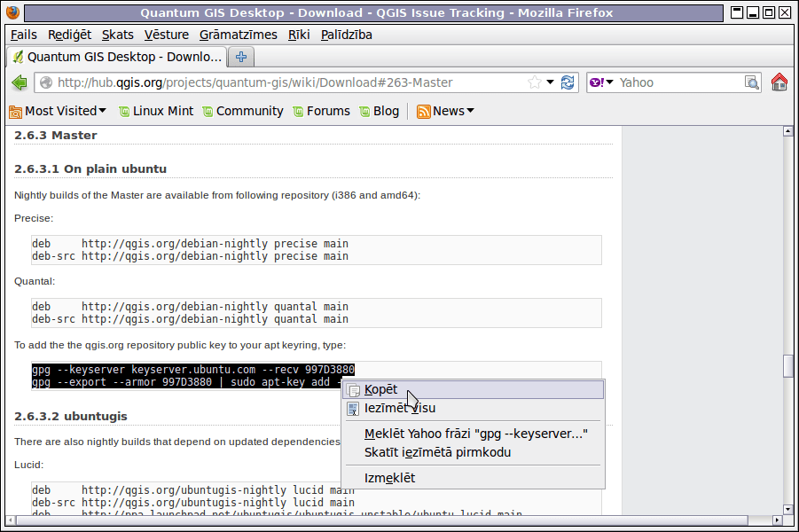Go to the Home page icon
Viewport: 799px width, 532px height.
[x=779, y=82]
